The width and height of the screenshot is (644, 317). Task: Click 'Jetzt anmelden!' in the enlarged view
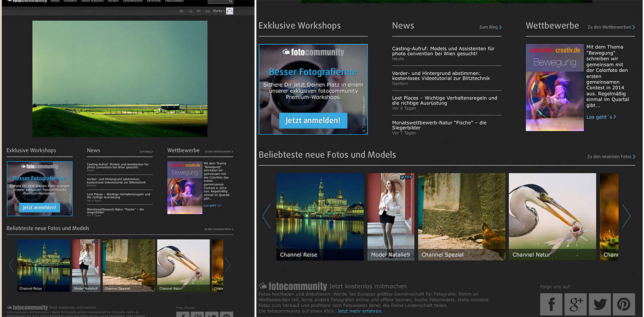click(313, 121)
